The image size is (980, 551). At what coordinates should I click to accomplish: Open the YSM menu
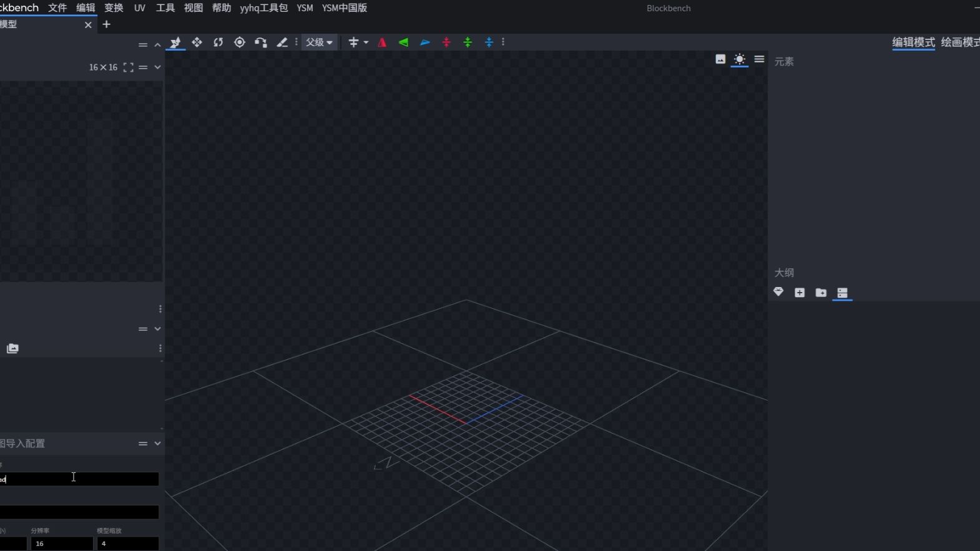[305, 8]
